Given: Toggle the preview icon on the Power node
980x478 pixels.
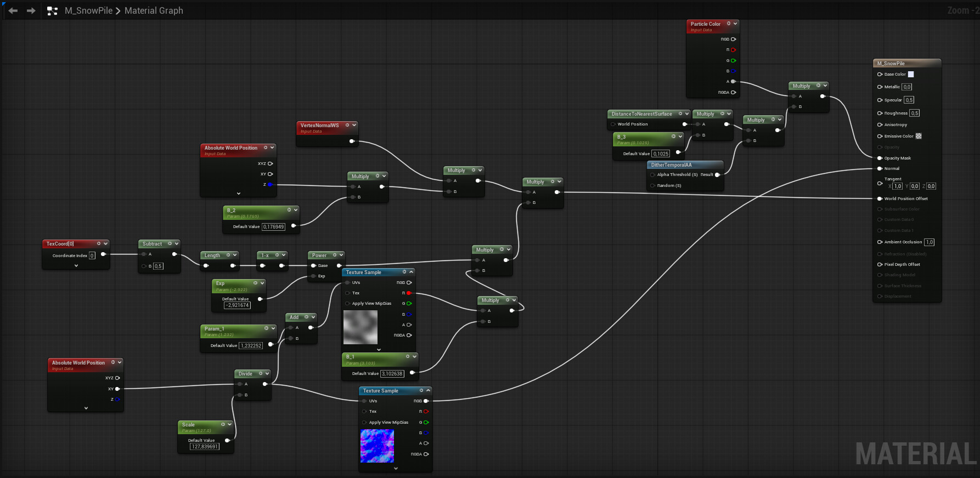Looking at the screenshot, I should coord(334,255).
